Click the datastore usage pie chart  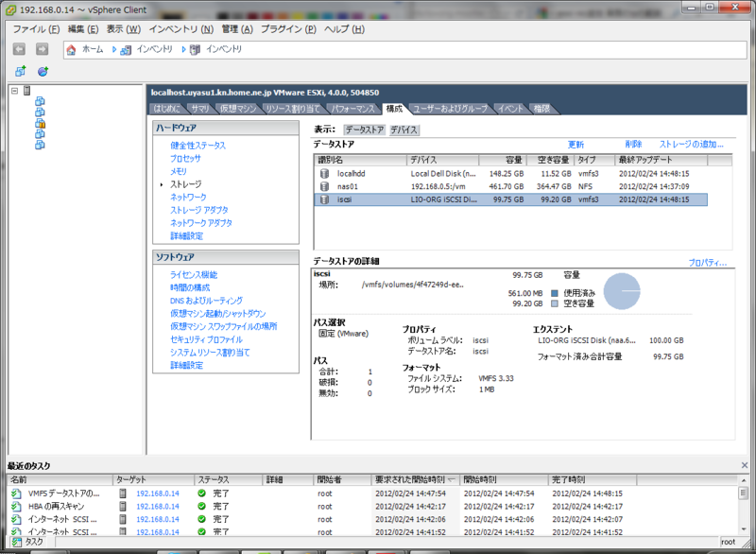tap(622, 291)
